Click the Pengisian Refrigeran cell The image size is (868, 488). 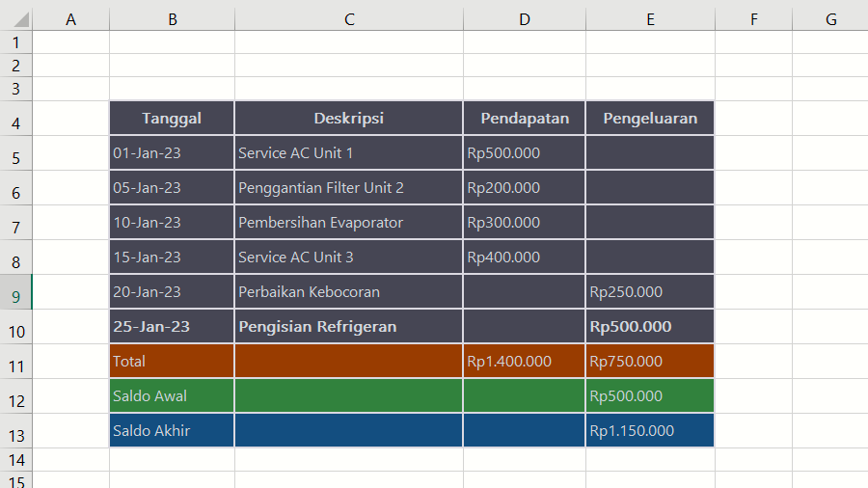[349, 326]
